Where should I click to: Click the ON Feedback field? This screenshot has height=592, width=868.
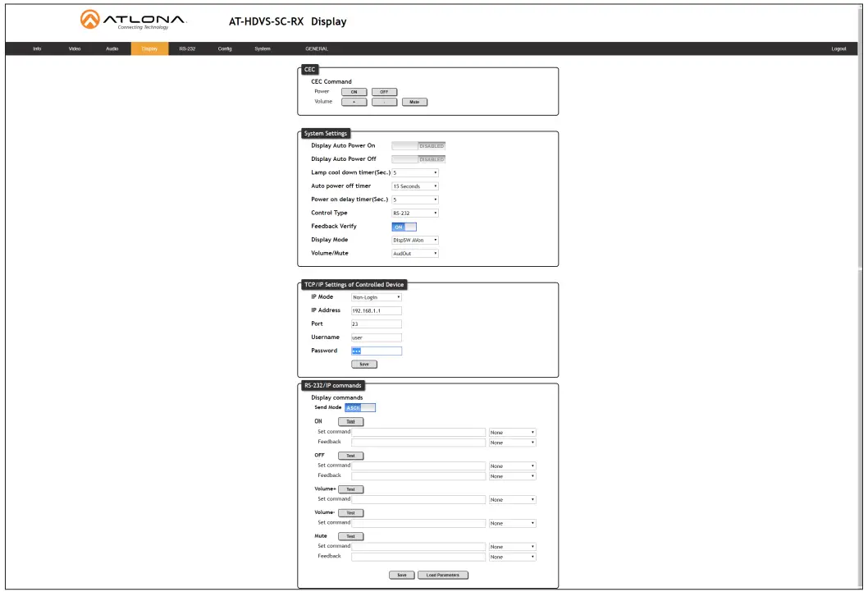[418, 443]
